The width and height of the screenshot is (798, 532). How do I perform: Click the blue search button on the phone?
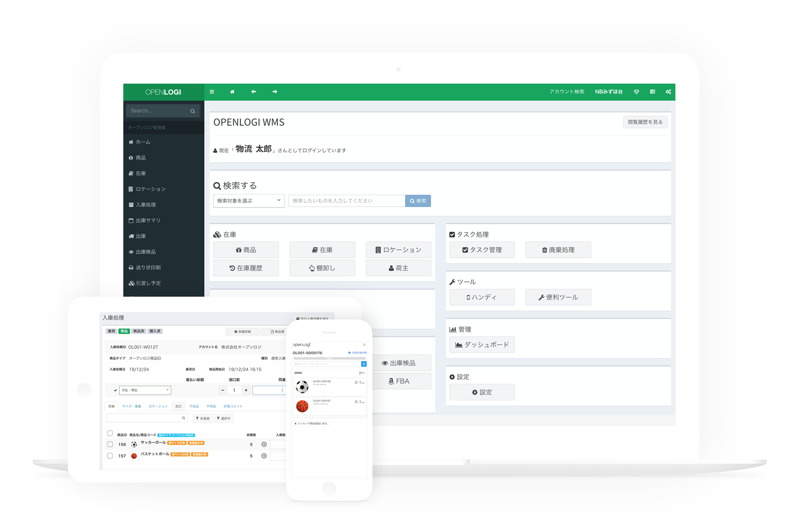364,364
